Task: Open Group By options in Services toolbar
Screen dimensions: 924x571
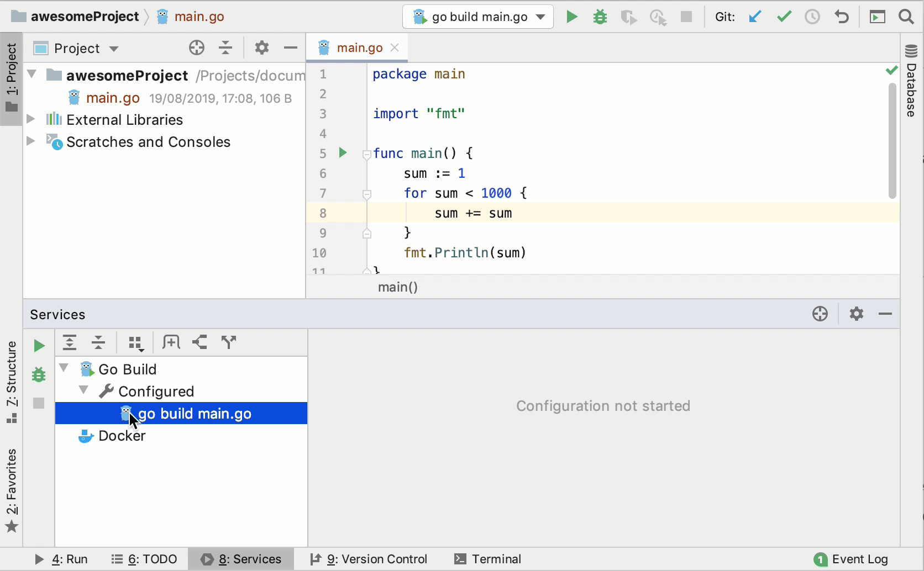Action: (136, 343)
